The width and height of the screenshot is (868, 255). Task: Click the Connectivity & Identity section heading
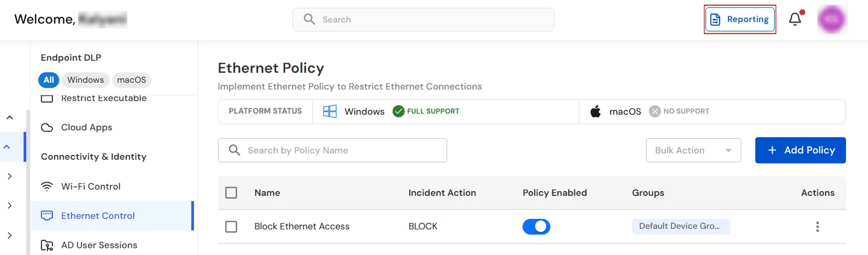click(94, 157)
